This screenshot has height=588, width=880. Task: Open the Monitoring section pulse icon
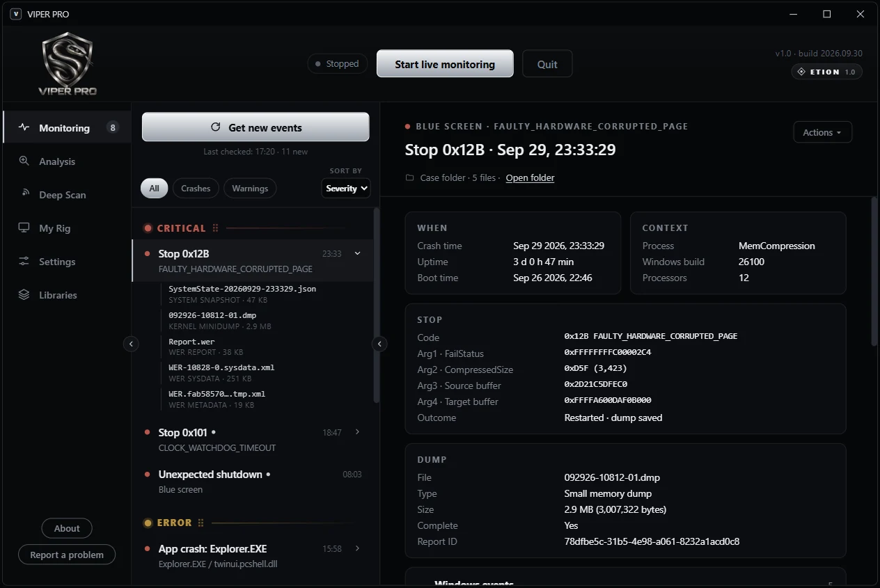24,127
